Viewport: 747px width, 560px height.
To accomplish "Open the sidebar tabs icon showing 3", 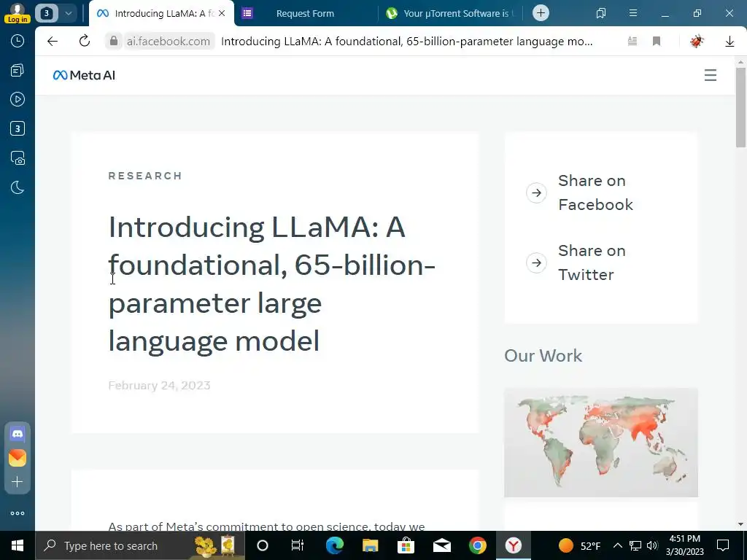I will click(18, 128).
